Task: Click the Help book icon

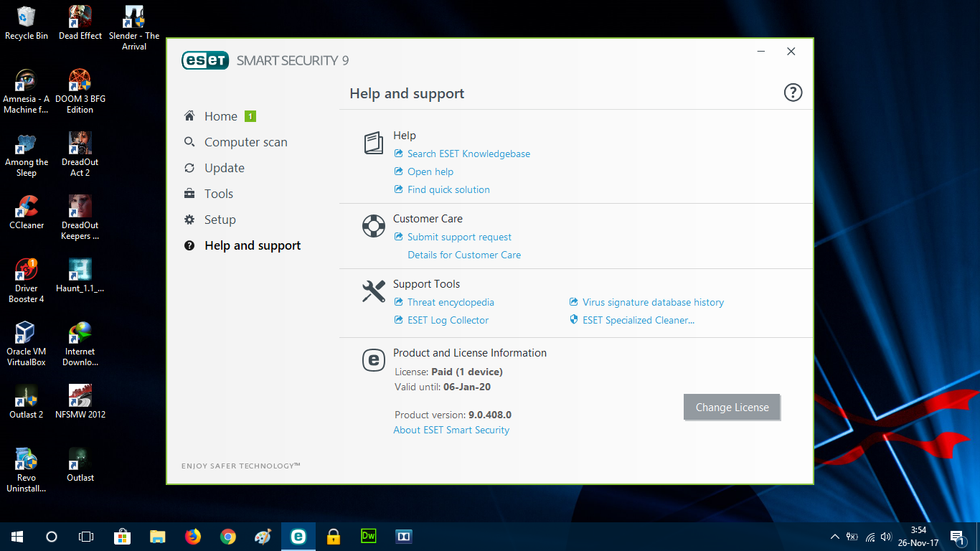Action: [373, 143]
